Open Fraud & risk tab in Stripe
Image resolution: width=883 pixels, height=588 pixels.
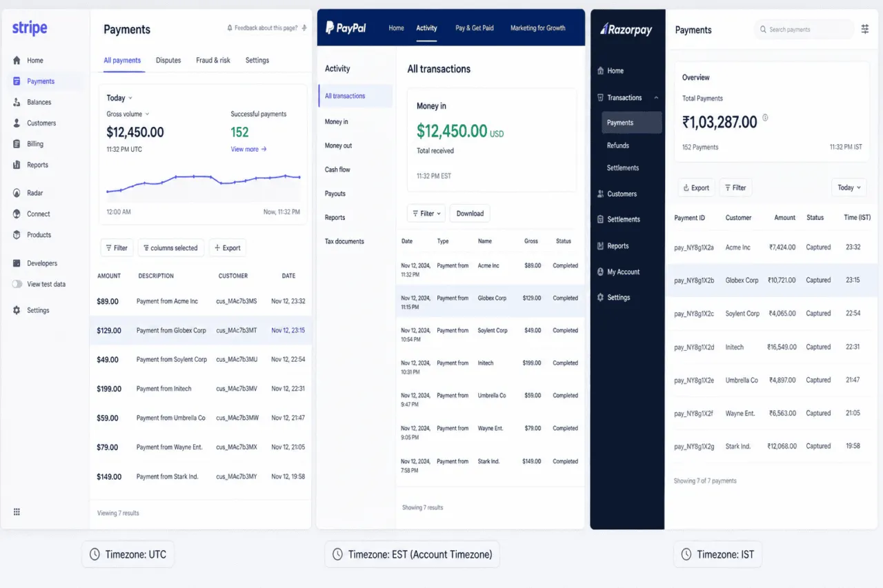pyautogui.click(x=213, y=61)
